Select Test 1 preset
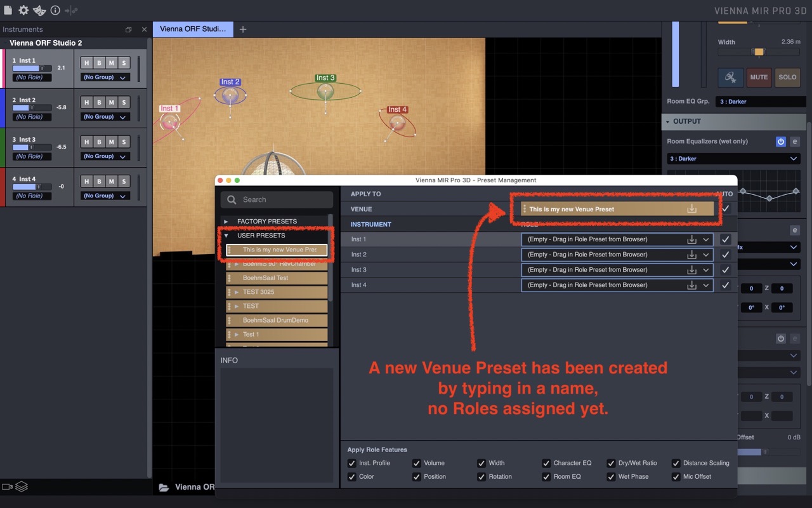 click(277, 334)
